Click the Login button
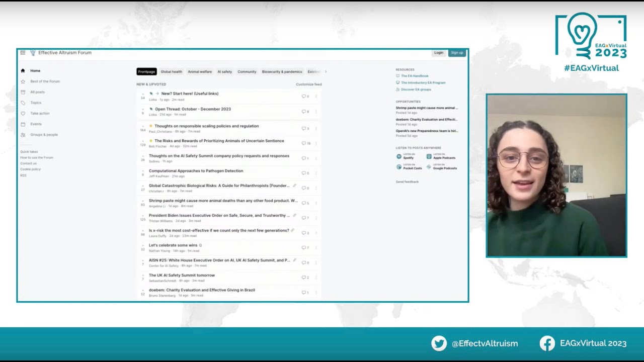Viewport: 644px width, 362px height. point(439,53)
